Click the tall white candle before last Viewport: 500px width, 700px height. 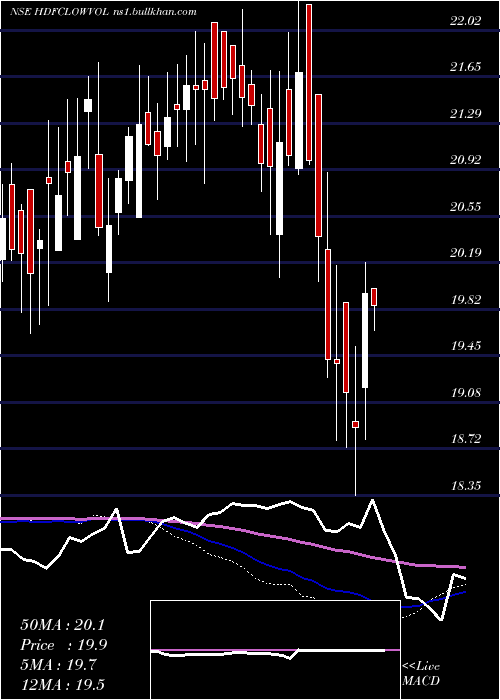(365, 340)
